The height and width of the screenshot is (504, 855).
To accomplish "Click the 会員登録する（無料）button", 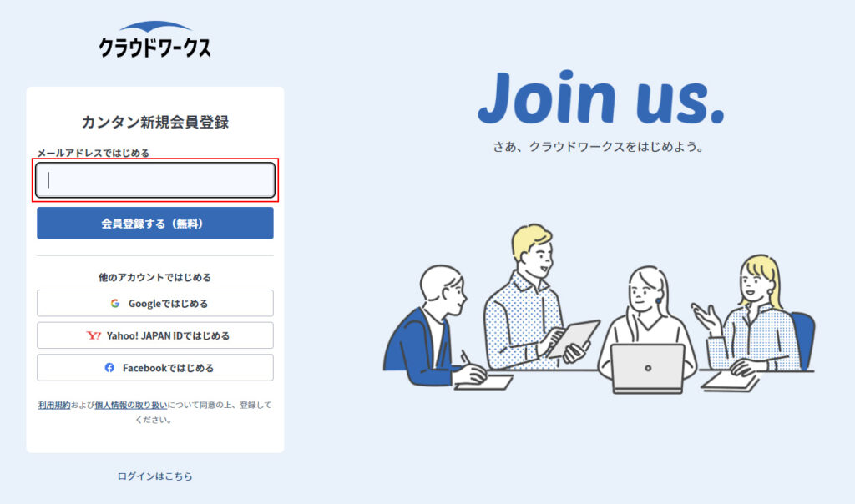I will pyautogui.click(x=155, y=224).
